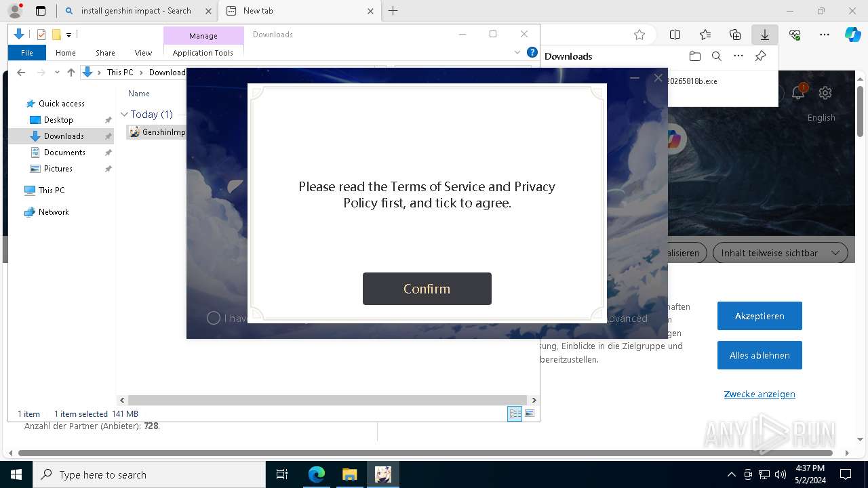Select Quick access in the navigation pane

pos(61,104)
